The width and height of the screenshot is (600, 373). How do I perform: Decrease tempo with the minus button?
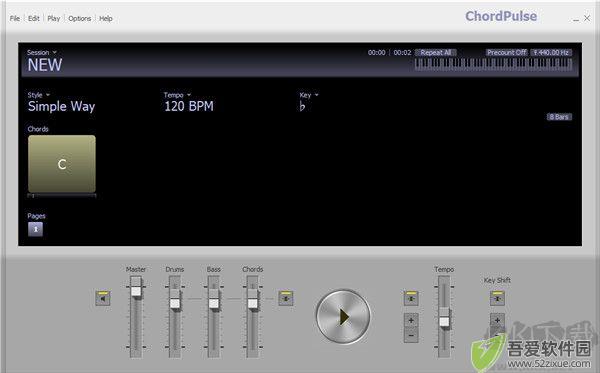[411, 336]
